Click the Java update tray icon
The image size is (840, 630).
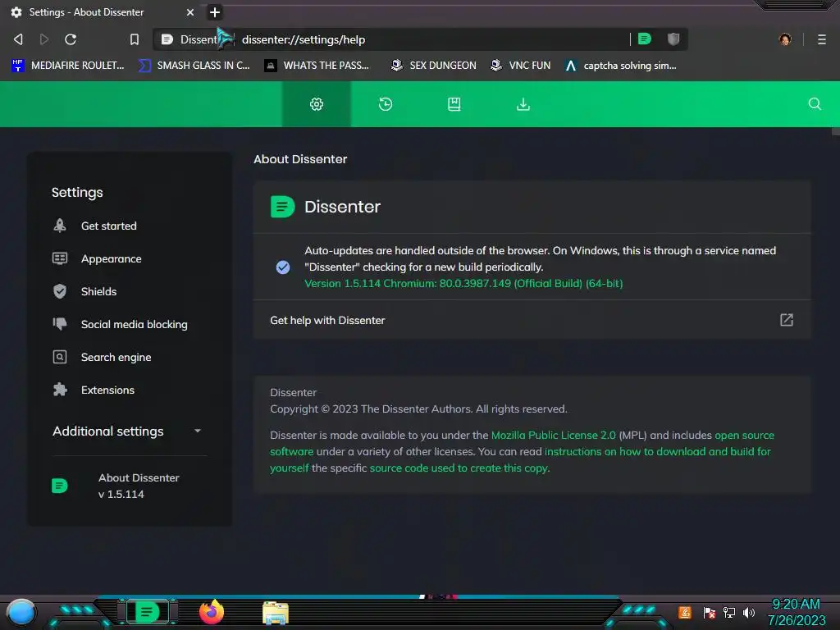[x=685, y=612]
